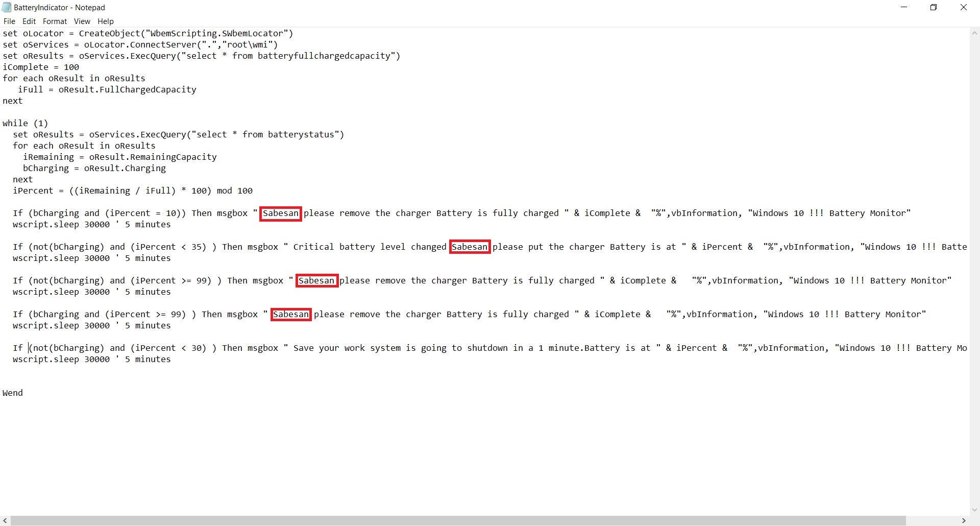The image size is (980, 526).
Task: Click the horizontal scrollbar left arrow
Action: tap(5, 521)
